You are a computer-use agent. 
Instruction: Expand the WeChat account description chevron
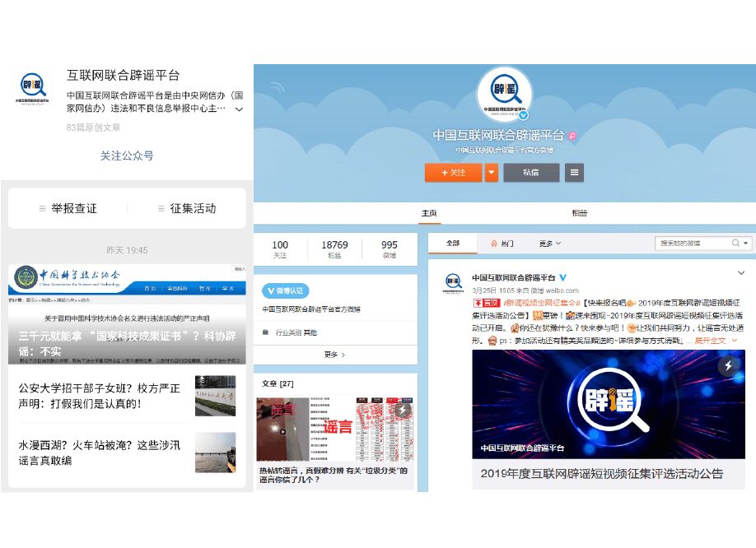point(239,109)
